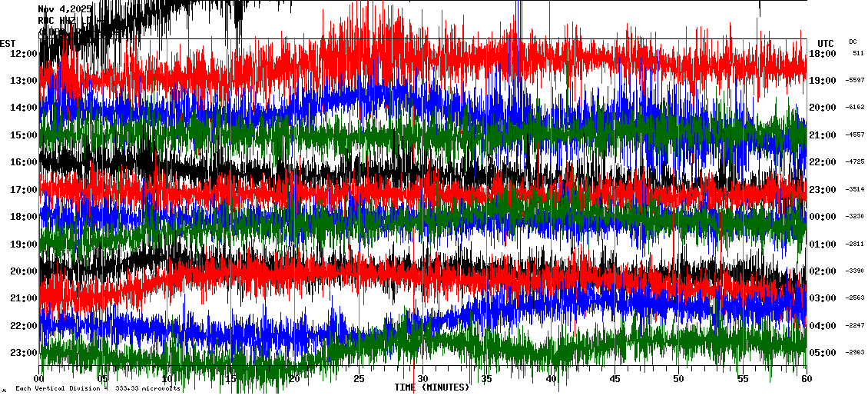The image size is (868, 399).
Task: Click the 18:00 UTC time label
Action: 823,54
